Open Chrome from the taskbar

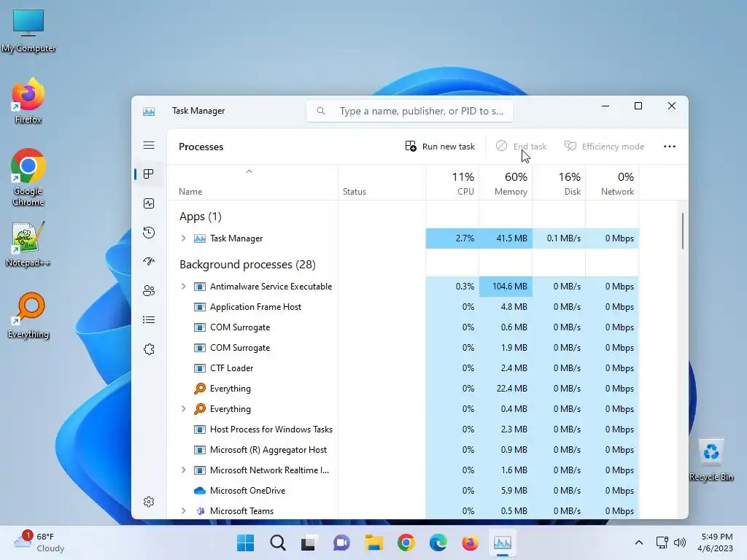tap(406, 542)
